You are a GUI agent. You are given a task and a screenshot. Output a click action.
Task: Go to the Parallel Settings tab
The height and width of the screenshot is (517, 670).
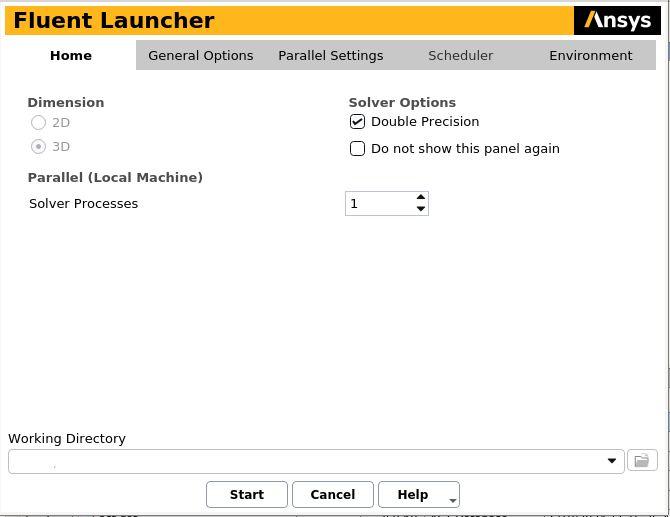click(x=331, y=56)
